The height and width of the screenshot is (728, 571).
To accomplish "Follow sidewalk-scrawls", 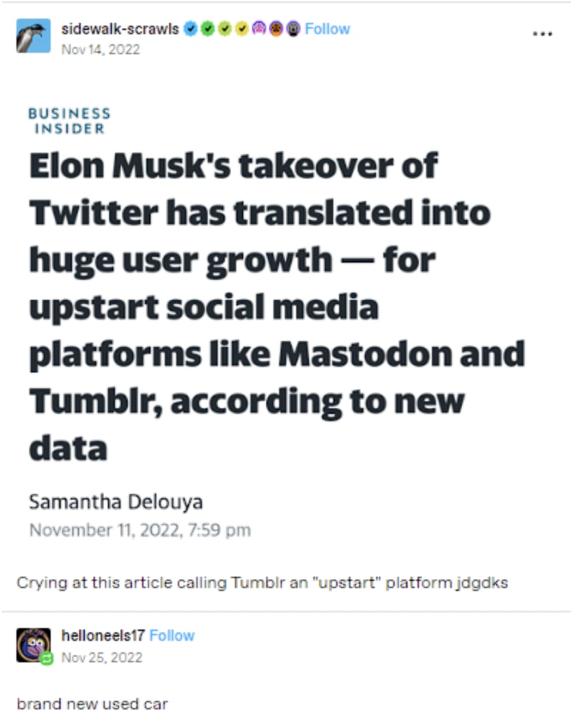I will [328, 29].
